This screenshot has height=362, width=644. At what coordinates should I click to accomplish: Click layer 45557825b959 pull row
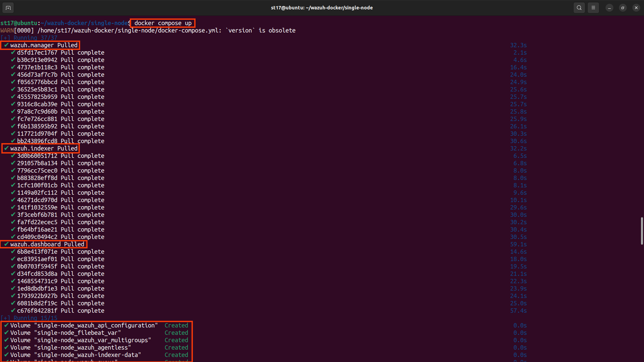pos(57,97)
